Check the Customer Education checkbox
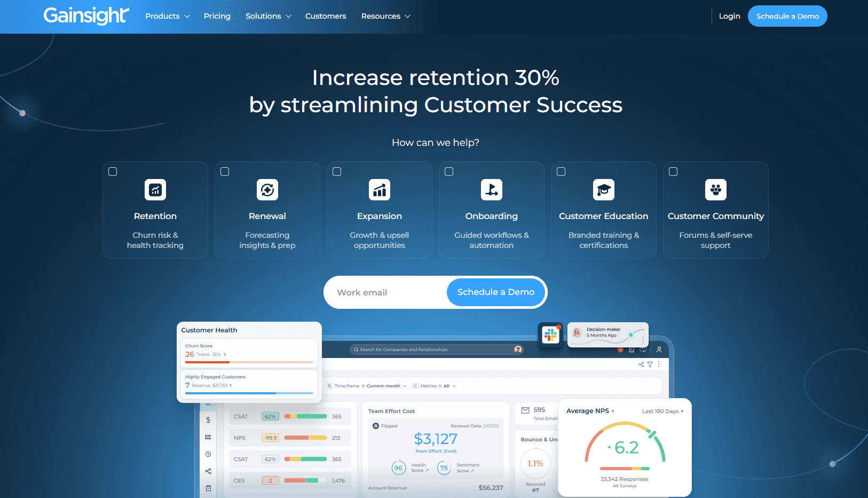868x498 pixels. [x=561, y=172]
